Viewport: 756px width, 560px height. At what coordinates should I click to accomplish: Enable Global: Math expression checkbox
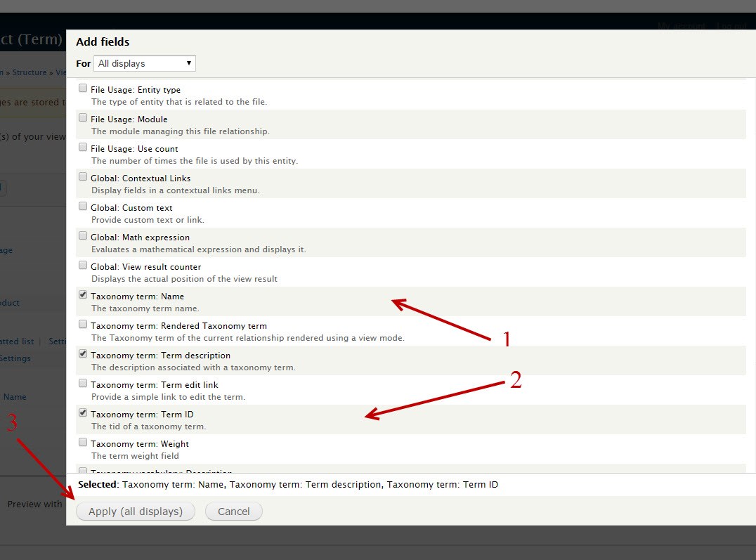[83, 235]
